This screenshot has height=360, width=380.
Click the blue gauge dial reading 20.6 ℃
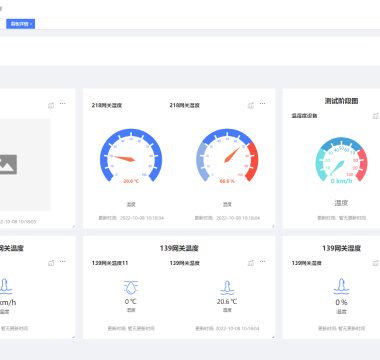click(131, 156)
